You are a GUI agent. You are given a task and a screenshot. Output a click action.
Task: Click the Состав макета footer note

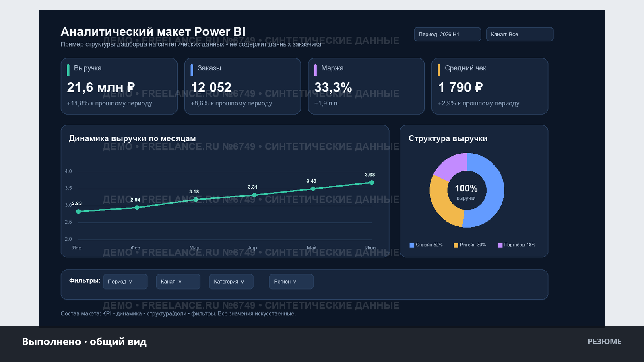pyautogui.click(x=178, y=314)
